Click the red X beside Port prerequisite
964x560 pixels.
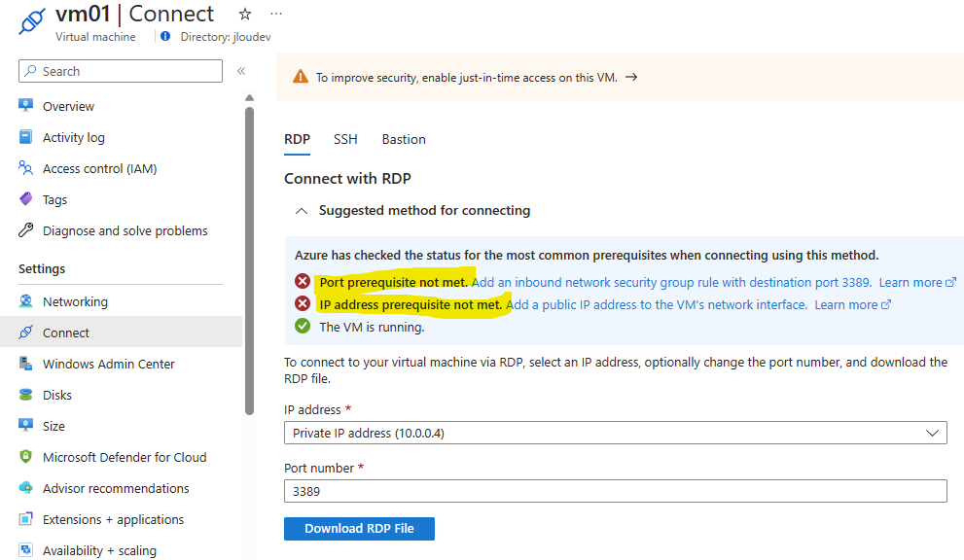tap(303, 282)
